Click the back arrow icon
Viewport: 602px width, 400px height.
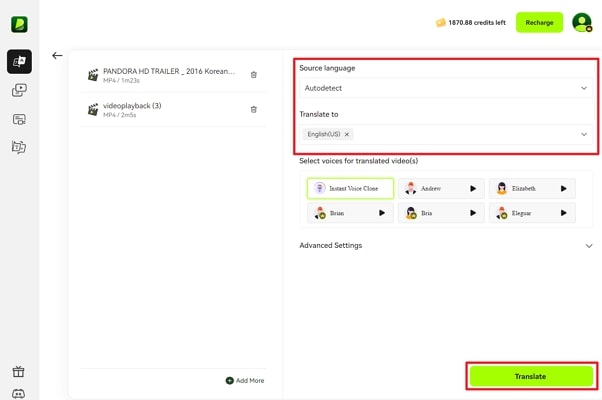tap(57, 56)
